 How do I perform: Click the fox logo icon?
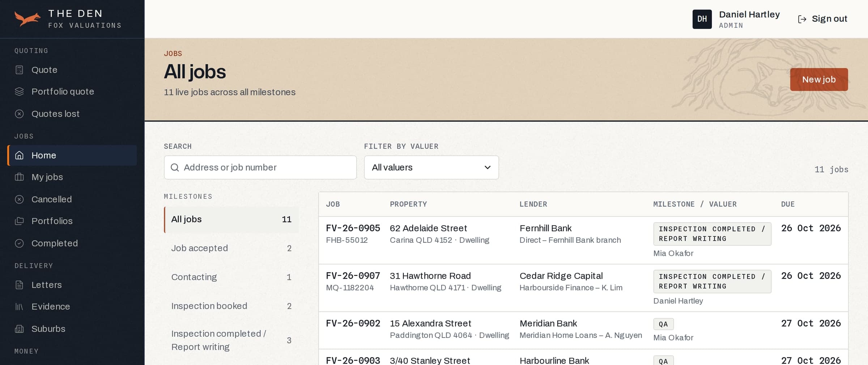click(27, 19)
